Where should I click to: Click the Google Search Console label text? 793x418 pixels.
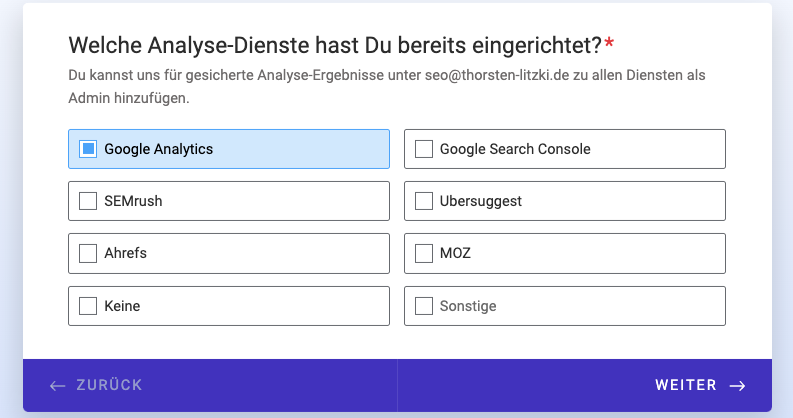pos(515,149)
